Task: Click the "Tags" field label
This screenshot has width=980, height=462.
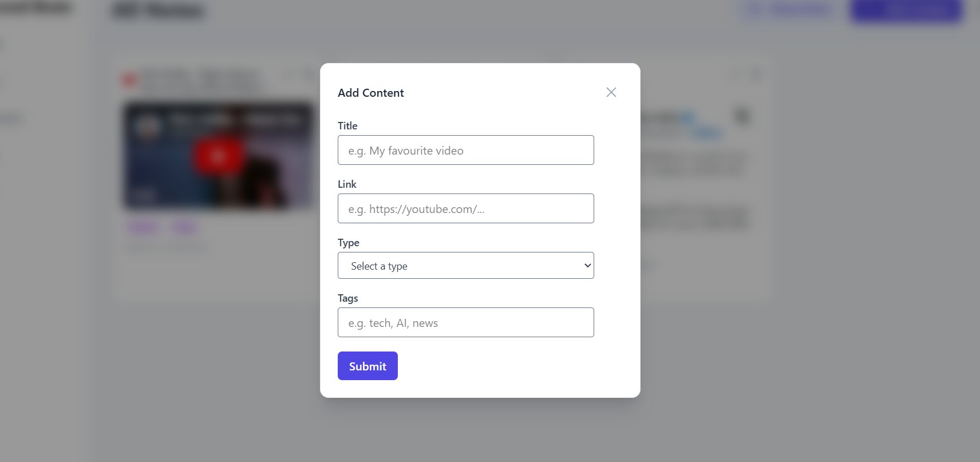Action: pos(347,298)
